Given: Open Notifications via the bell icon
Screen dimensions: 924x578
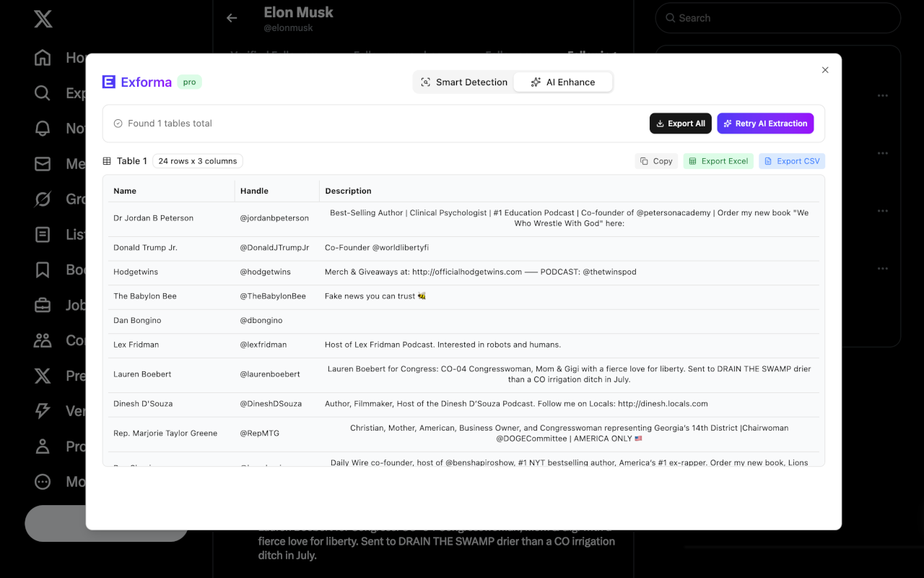Looking at the screenshot, I should 43,129.
